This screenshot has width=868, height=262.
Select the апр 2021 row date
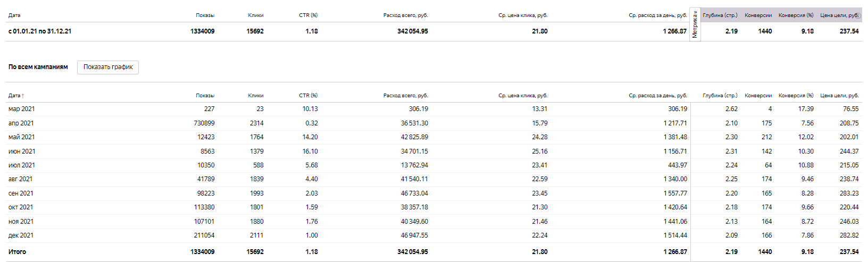[x=21, y=123]
